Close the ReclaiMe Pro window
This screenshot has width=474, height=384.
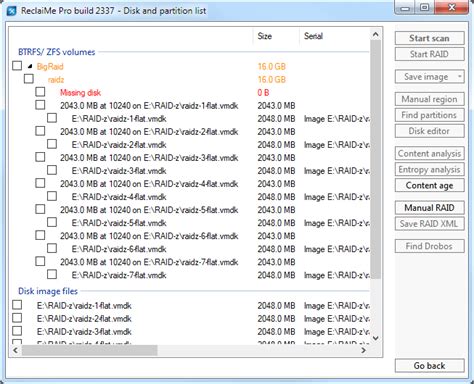click(452, 8)
